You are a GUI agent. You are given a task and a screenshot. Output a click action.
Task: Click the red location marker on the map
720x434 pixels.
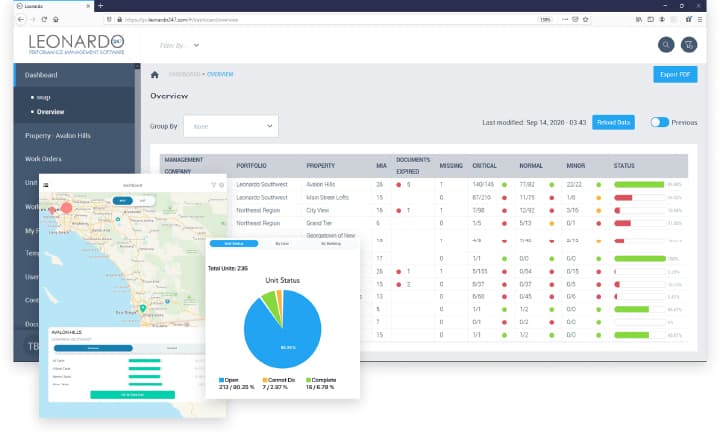(x=67, y=208)
